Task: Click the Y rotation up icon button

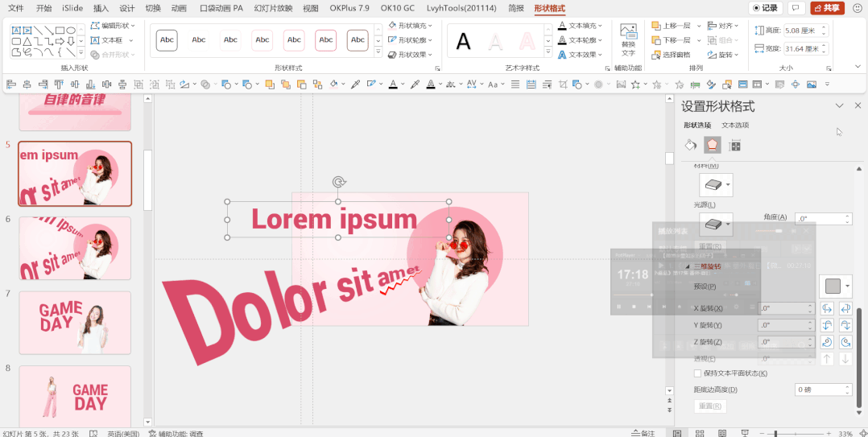Action: (x=826, y=325)
